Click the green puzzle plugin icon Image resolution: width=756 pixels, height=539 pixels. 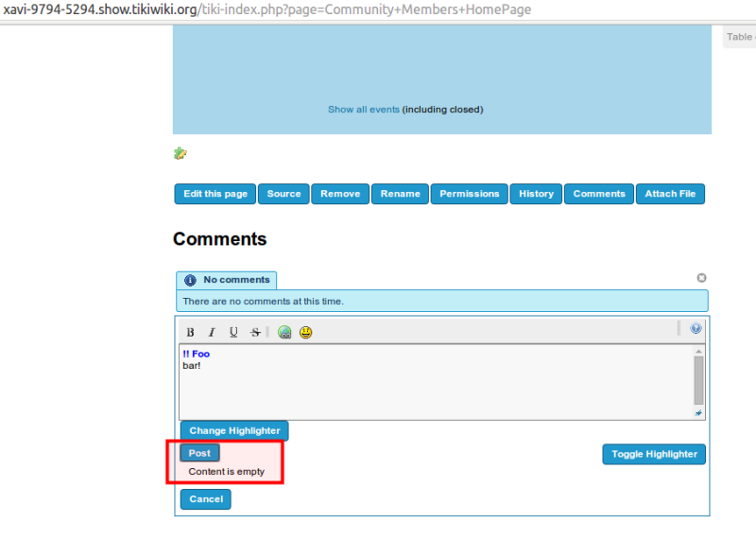point(180,153)
